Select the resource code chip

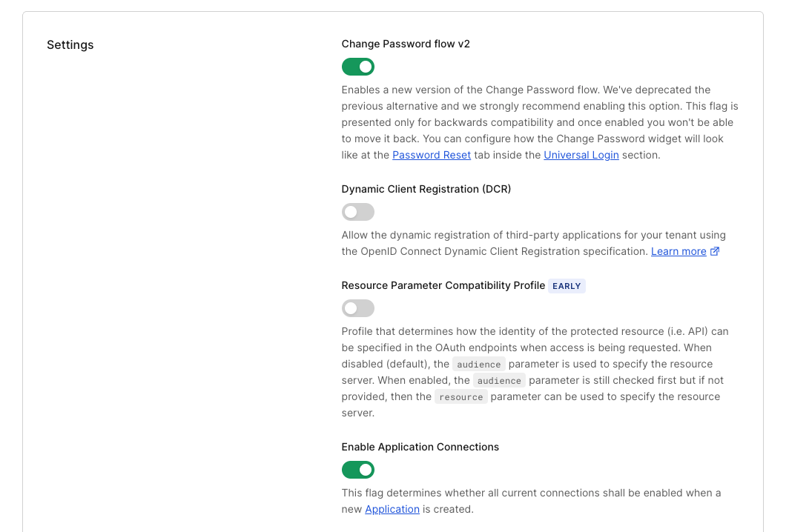[x=461, y=396]
